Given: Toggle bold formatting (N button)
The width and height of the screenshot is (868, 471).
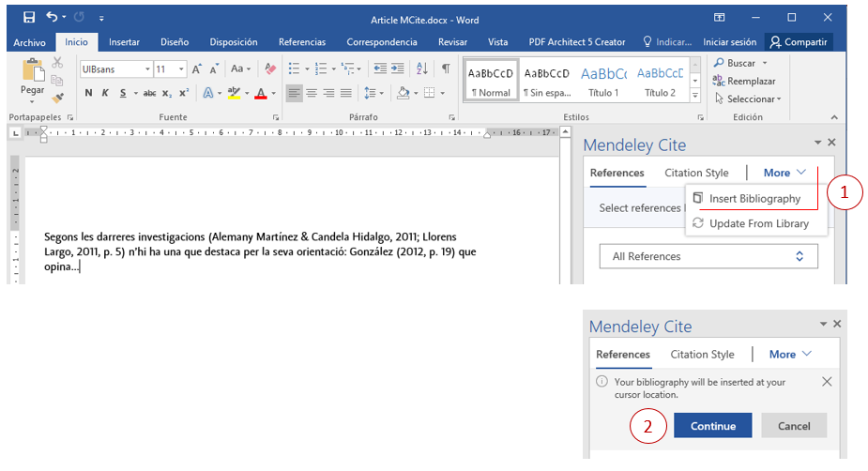Looking at the screenshot, I should (x=88, y=93).
